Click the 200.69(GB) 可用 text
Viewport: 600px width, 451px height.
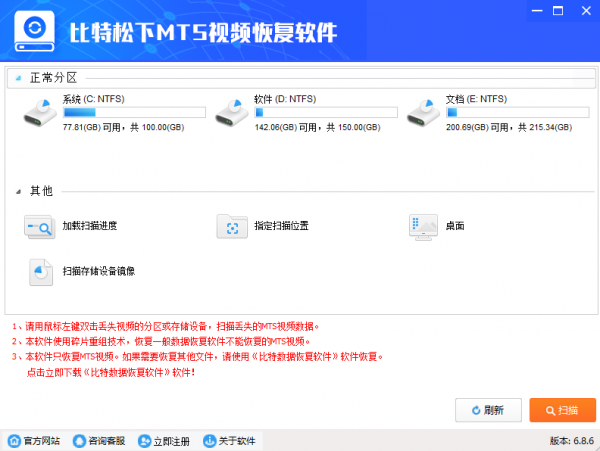click(477, 127)
